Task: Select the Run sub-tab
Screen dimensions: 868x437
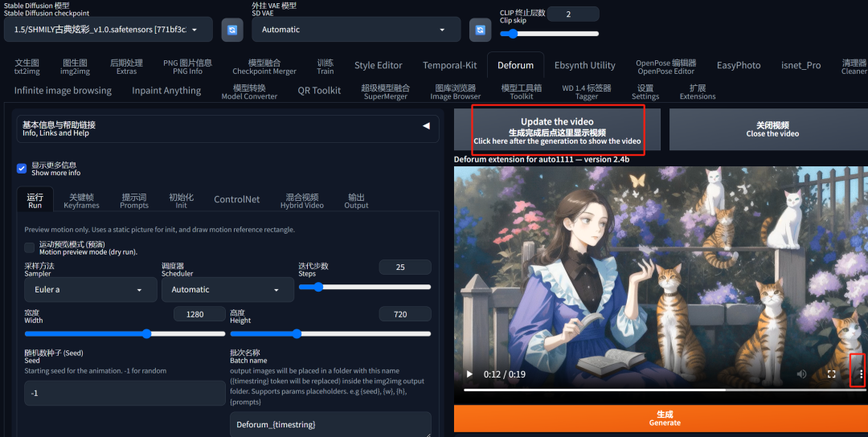Action: click(35, 200)
